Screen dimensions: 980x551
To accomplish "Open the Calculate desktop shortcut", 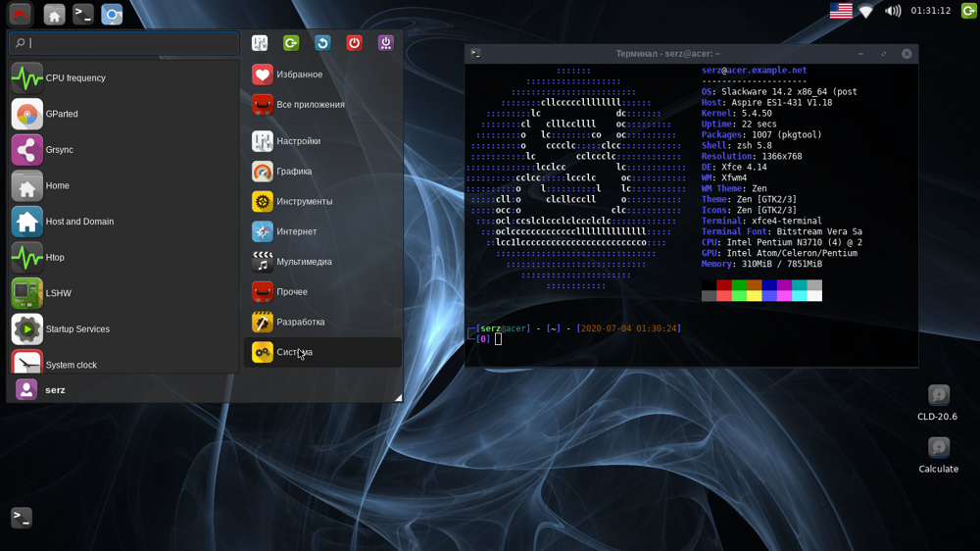I will coord(938,453).
